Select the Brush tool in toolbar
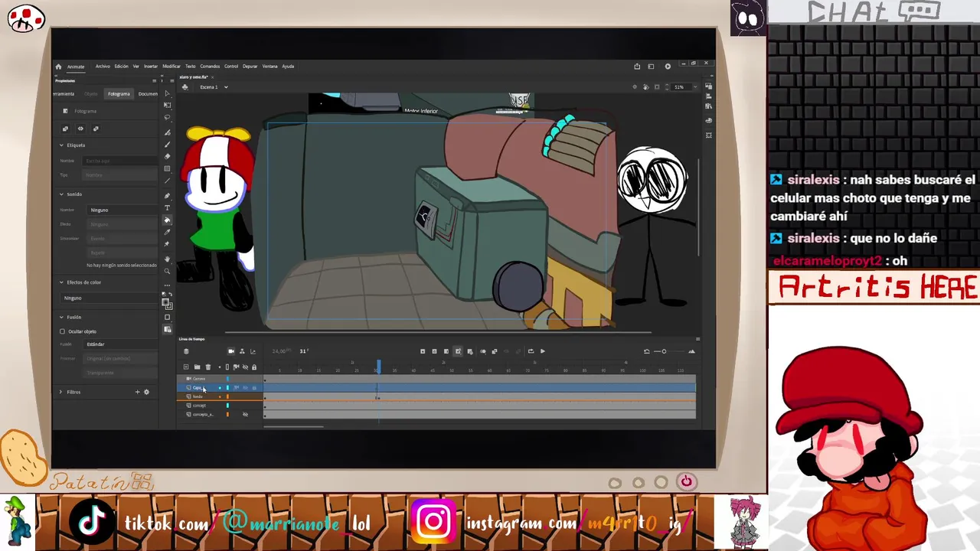Viewport: 980px width, 551px height. 168,144
